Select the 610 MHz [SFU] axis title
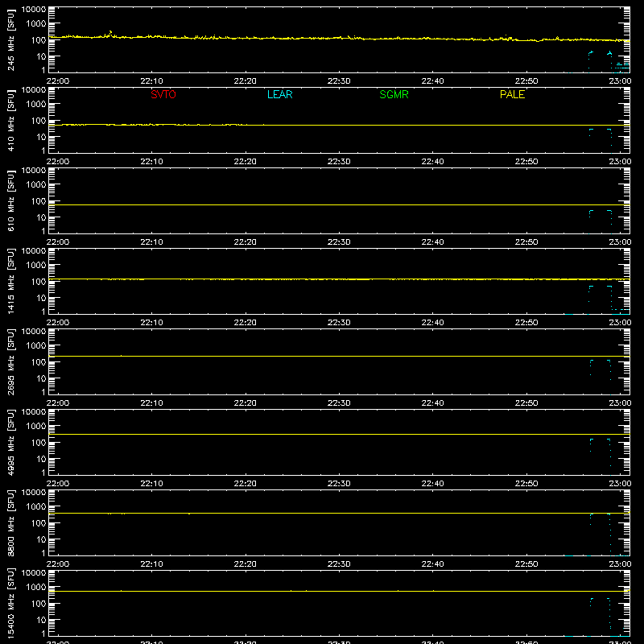 [10, 200]
